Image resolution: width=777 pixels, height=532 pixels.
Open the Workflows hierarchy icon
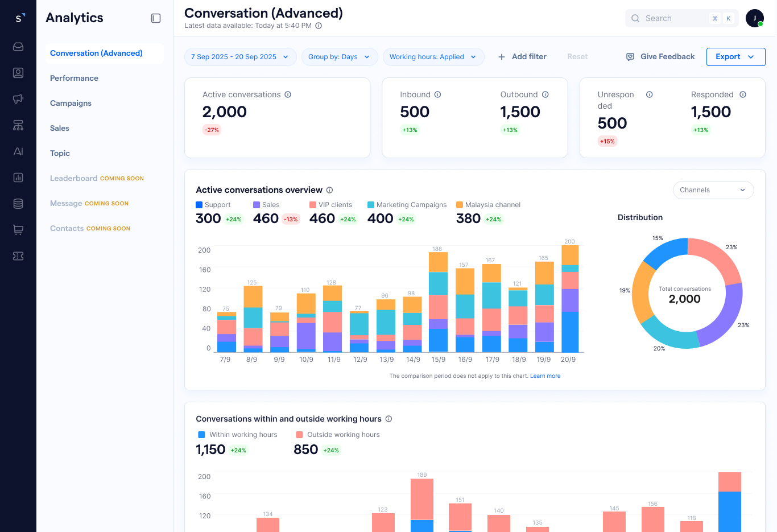(18, 125)
